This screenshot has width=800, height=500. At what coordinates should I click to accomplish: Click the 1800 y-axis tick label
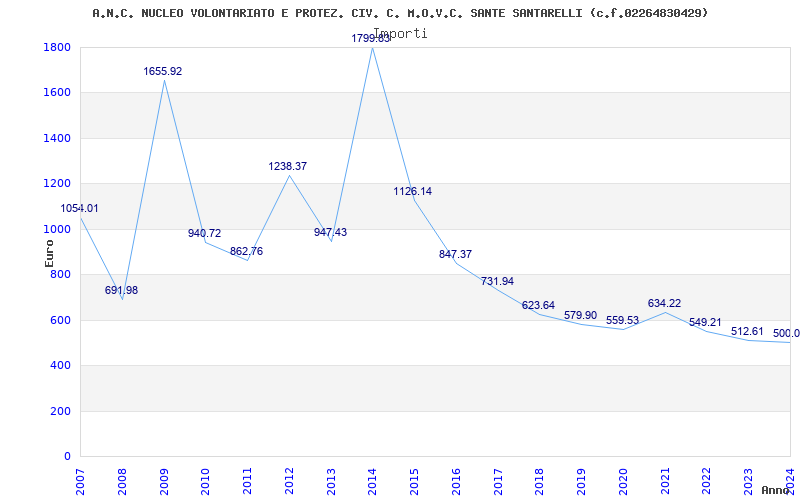click(x=57, y=47)
